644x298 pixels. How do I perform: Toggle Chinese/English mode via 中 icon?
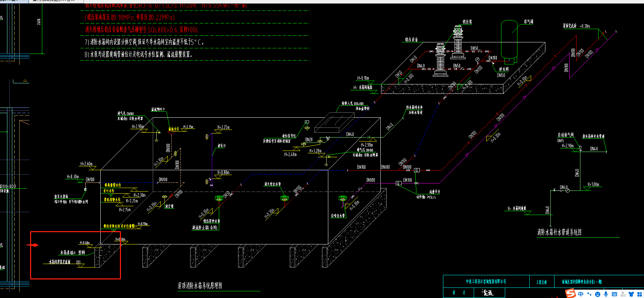click(581, 294)
